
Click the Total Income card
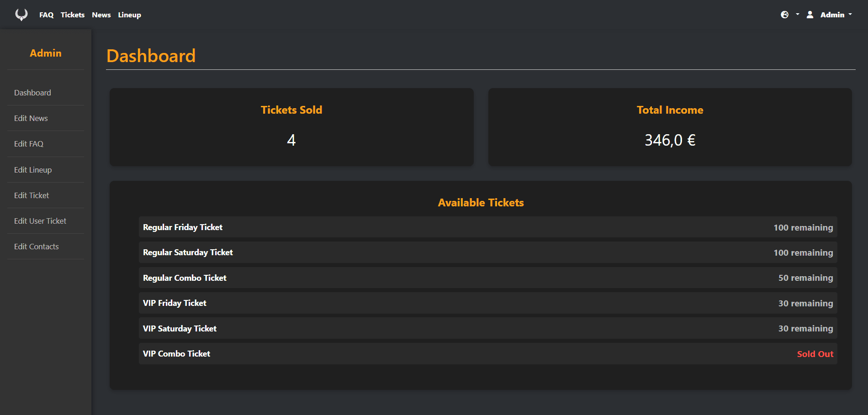(x=670, y=127)
